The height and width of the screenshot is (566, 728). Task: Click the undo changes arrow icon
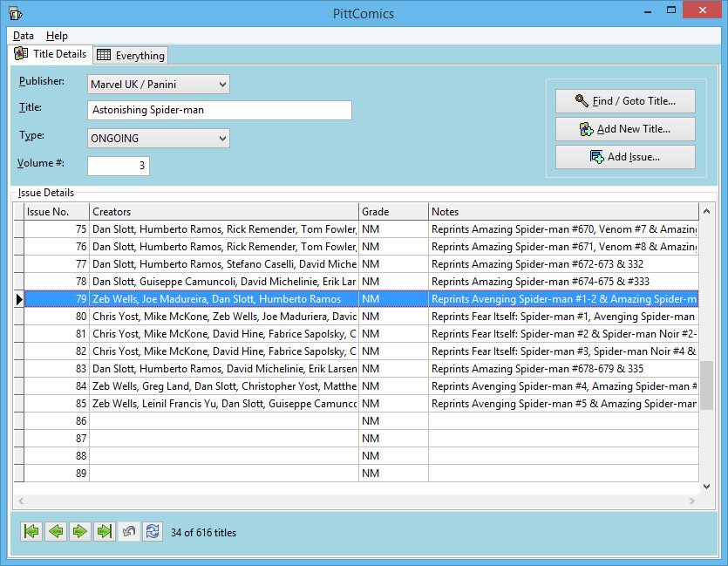click(129, 532)
